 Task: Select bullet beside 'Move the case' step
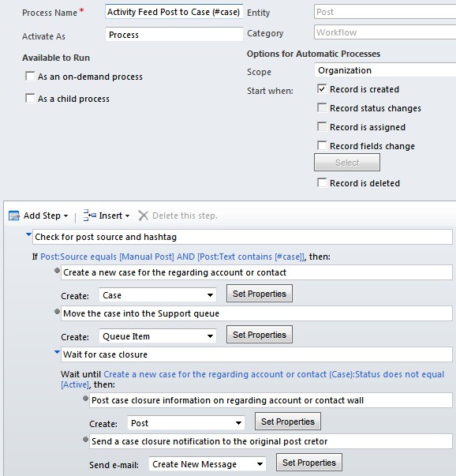tap(57, 312)
